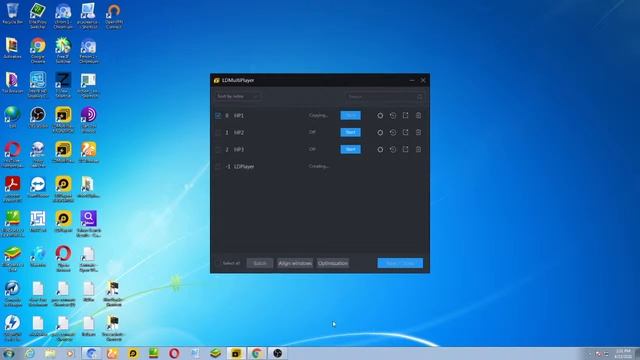Click the Optimization button
Viewport: 640px width, 360px height.
point(333,263)
